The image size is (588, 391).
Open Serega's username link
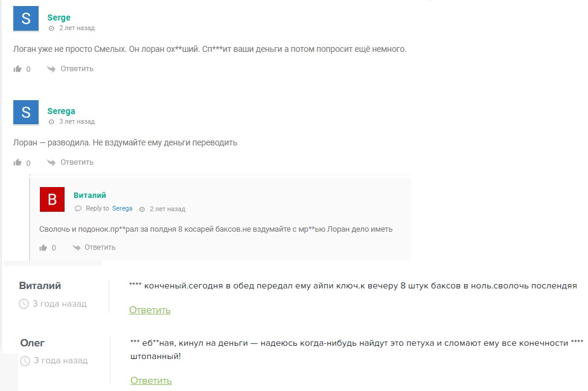(61, 111)
